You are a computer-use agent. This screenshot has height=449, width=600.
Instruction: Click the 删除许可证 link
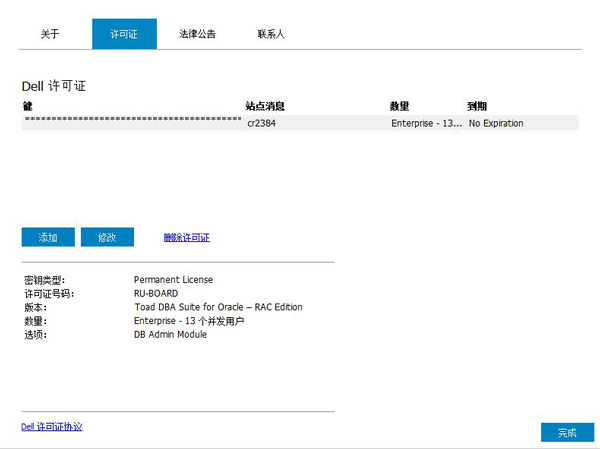point(187,238)
